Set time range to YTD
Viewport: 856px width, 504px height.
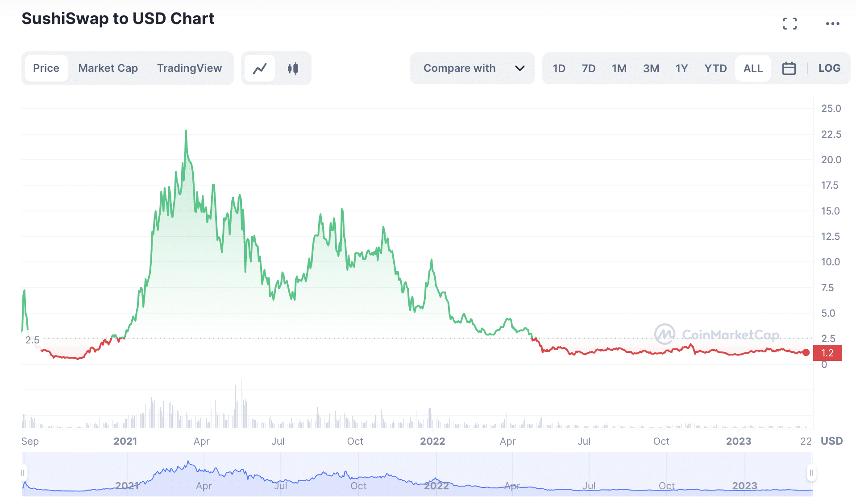point(715,68)
